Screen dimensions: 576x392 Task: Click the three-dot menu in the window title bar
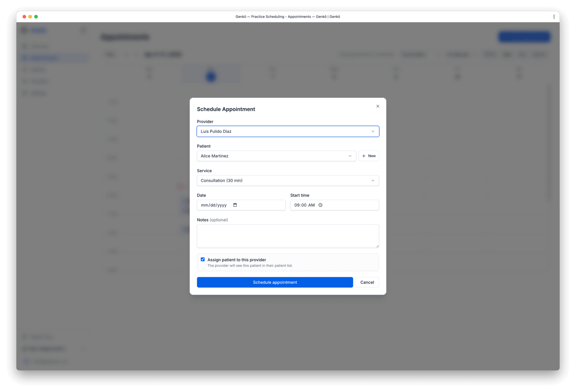point(554,16)
